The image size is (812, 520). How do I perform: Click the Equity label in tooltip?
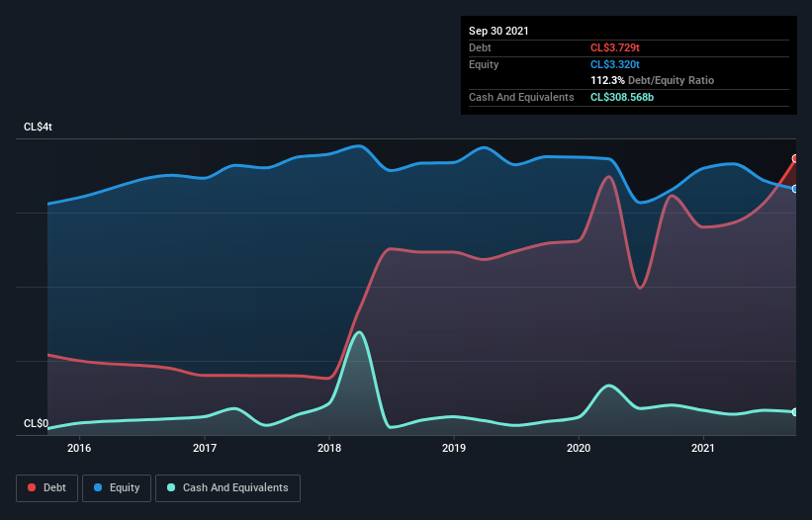coord(484,64)
